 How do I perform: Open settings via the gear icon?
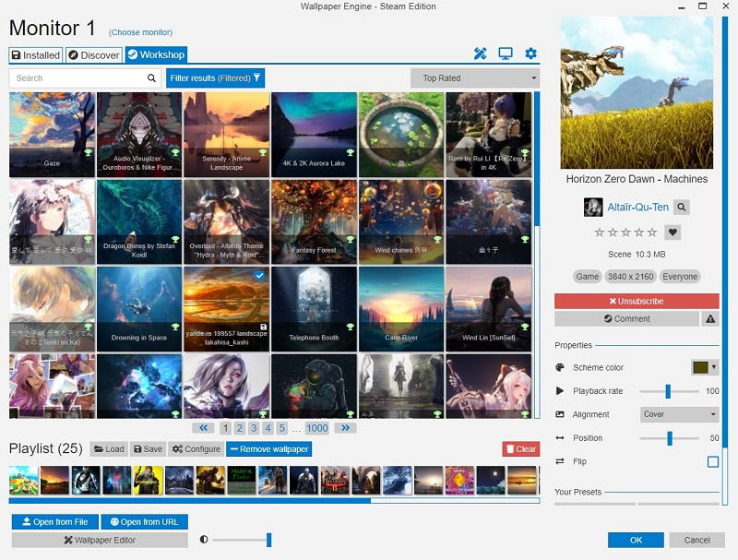[530, 54]
